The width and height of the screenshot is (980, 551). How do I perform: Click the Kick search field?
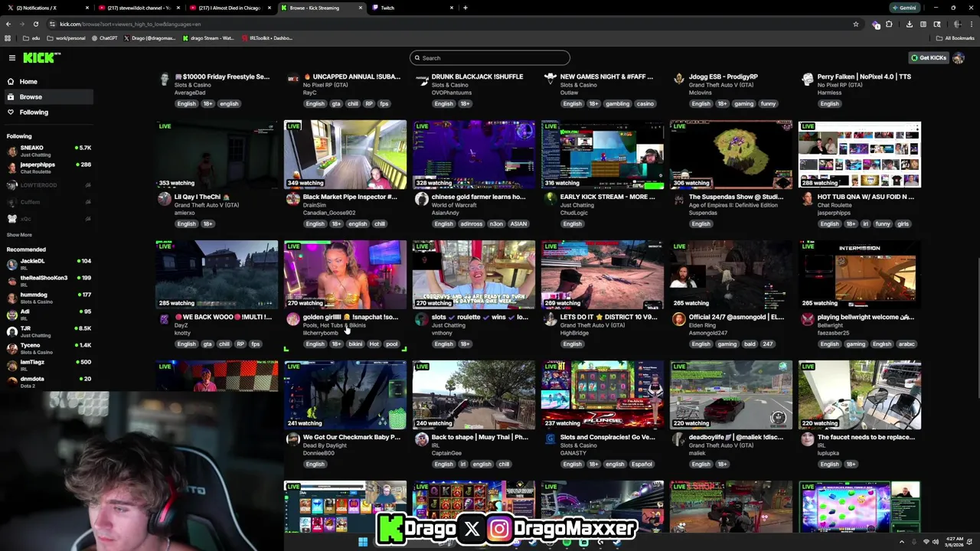click(x=490, y=57)
